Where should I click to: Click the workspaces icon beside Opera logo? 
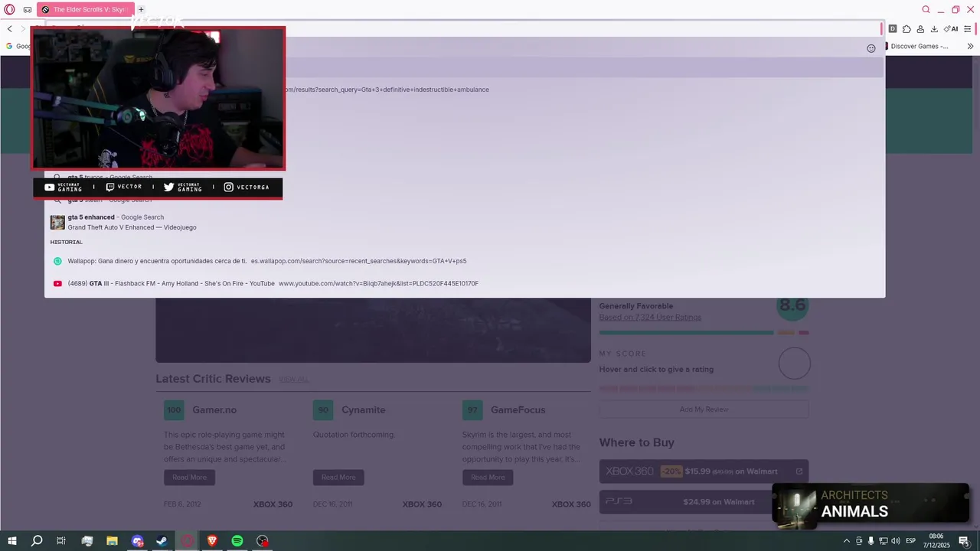click(x=28, y=10)
